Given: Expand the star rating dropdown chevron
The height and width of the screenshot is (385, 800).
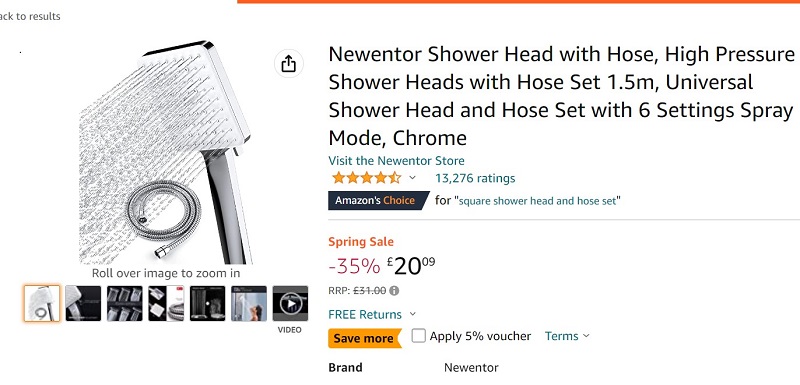Looking at the screenshot, I should click(412, 178).
